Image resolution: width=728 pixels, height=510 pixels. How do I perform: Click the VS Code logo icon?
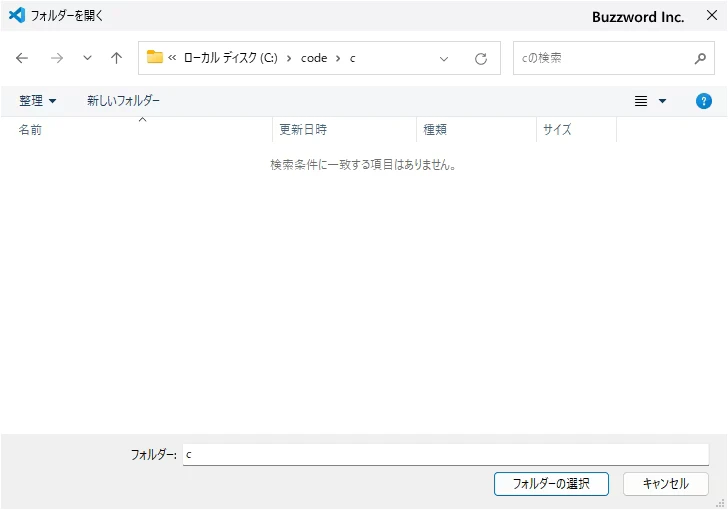(x=17, y=15)
